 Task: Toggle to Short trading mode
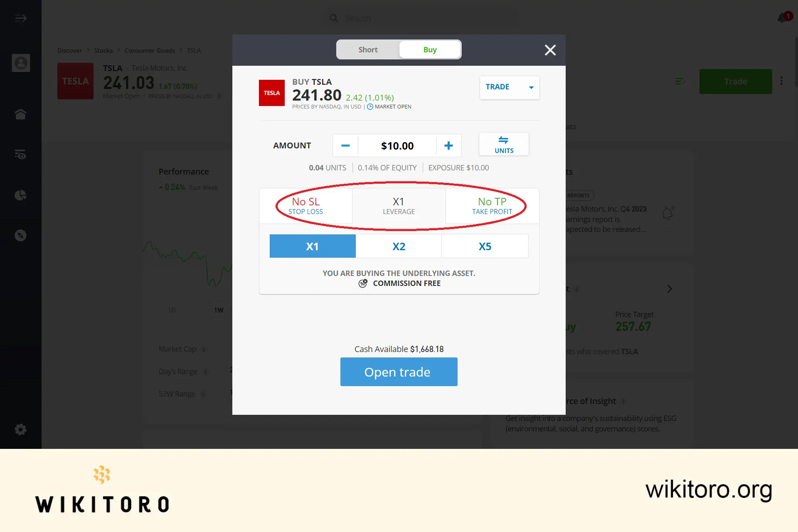pyautogui.click(x=367, y=49)
